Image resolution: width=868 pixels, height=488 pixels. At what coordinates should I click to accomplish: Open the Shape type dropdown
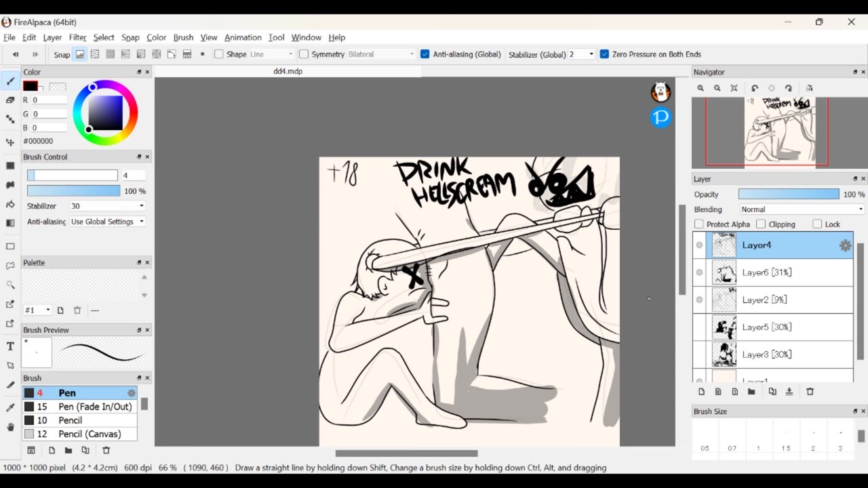(271, 54)
